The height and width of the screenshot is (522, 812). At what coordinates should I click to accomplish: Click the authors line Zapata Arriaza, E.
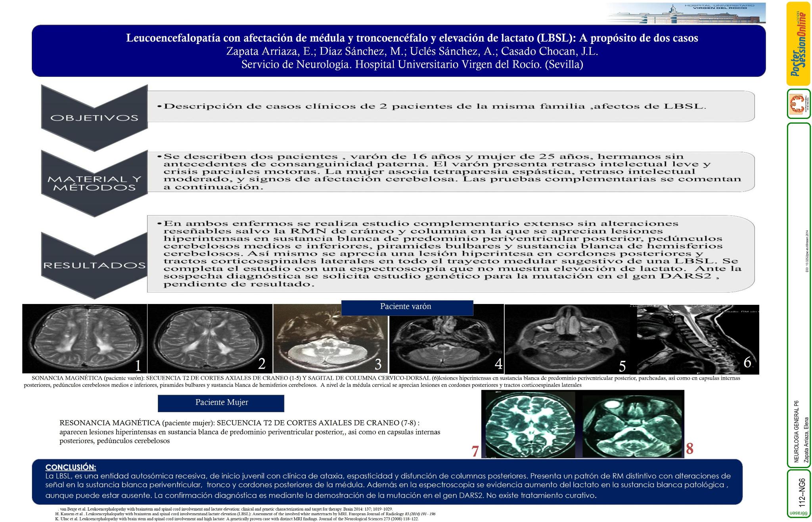pos(412,52)
